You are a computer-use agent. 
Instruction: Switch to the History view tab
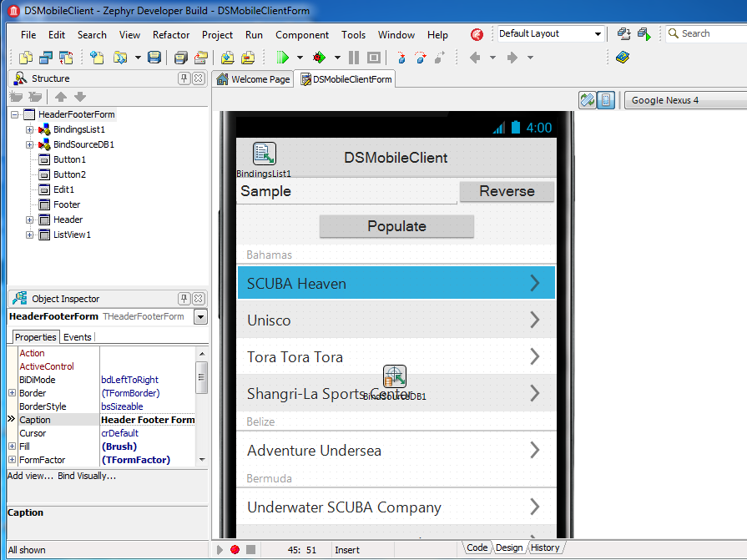[x=545, y=547]
